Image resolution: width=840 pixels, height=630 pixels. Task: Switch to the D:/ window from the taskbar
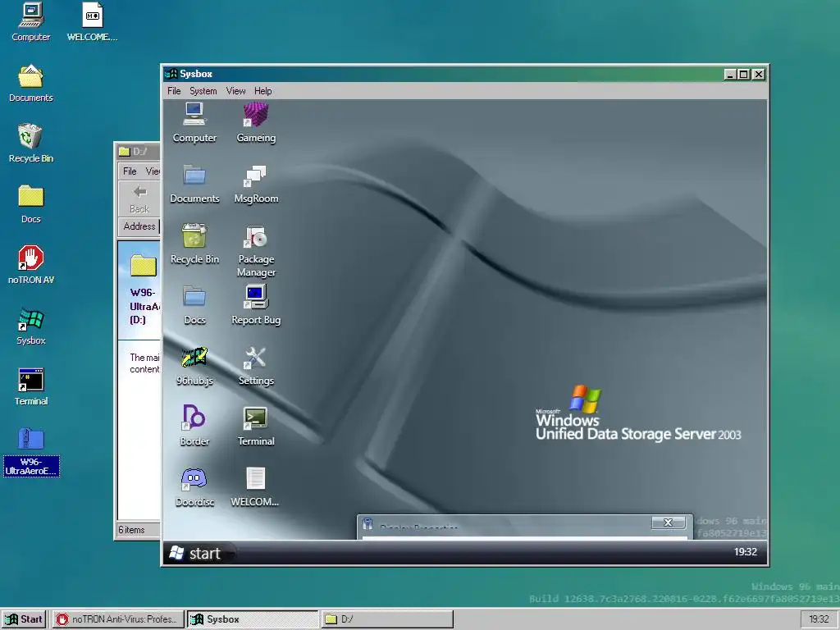pyautogui.click(x=387, y=619)
